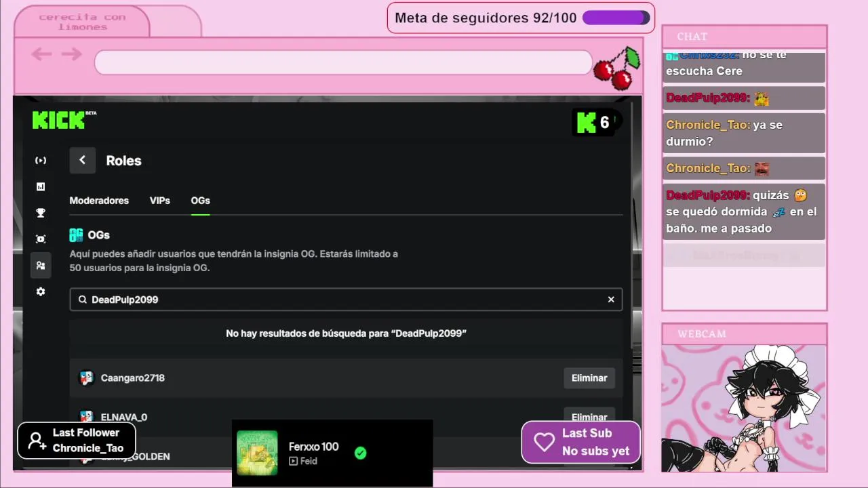
Task: Click the Feid artist name
Action: click(x=309, y=462)
